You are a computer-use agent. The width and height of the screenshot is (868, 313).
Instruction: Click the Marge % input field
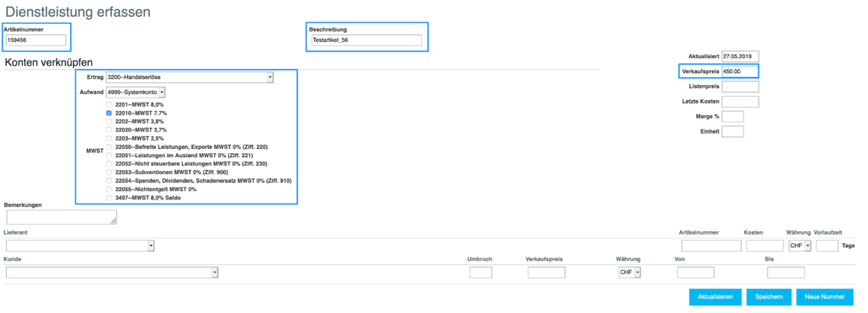[733, 116]
